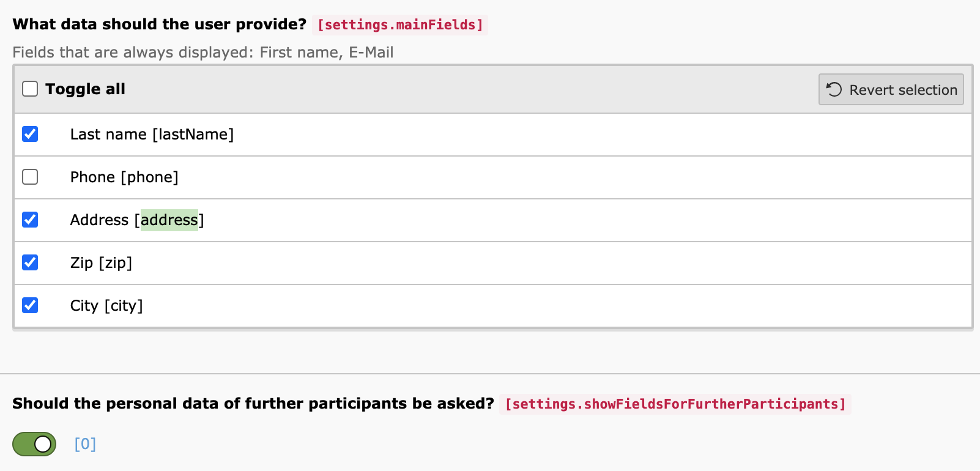Image resolution: width=980 pixels, height=471 pixels.
Task: Switch off the further participants toggle
Action: [x=34, y=444]
